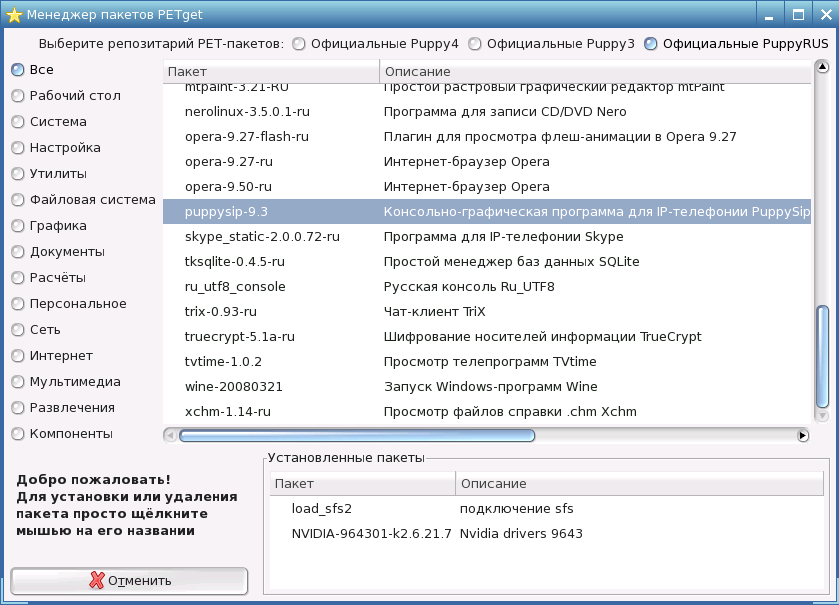Click the horizontal scrollbar right arrow
The width and height of the screenshot is (839, 605).
click(802, 435)
